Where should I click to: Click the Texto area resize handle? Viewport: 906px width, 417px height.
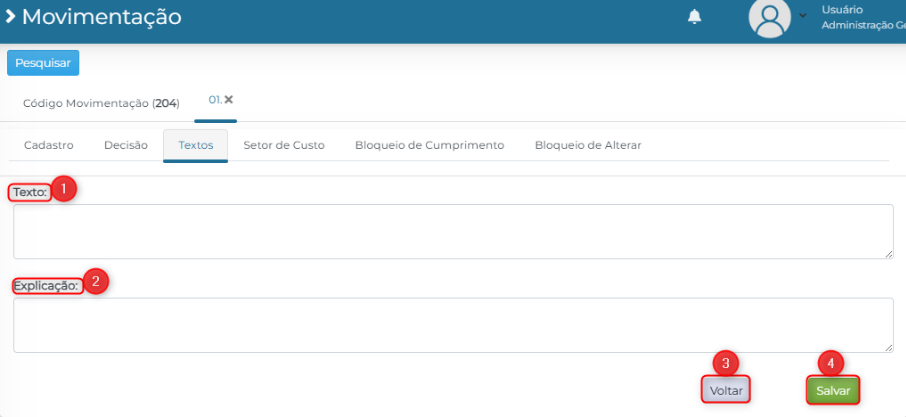(x=889, y=254)
